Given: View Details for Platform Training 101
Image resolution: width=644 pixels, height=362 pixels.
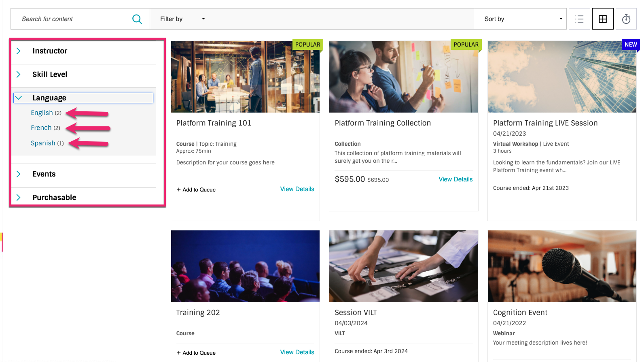Looking at the screenshot, I should click(297, 189).
